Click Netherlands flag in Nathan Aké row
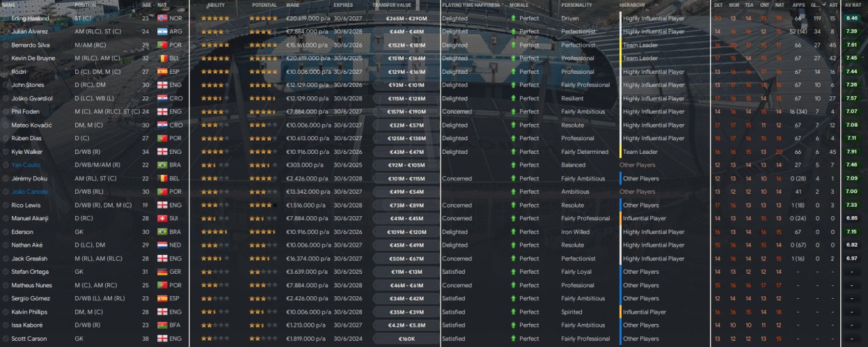 coord(162,245)
